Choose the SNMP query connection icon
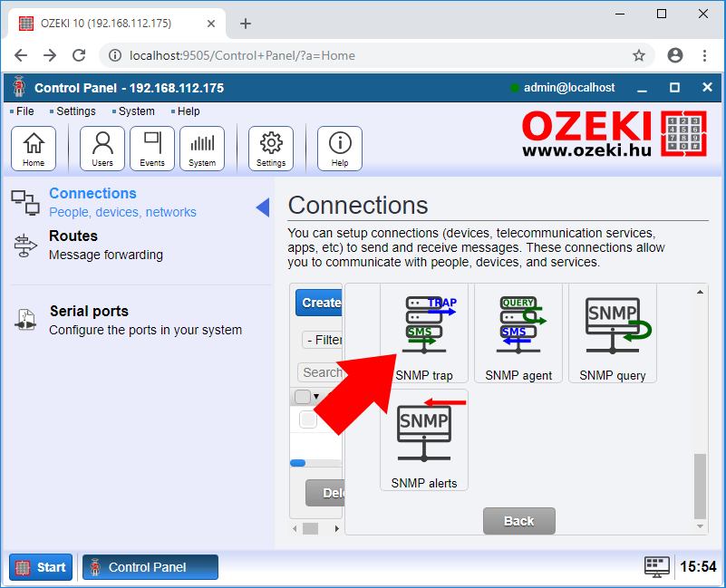This screenshot has height=588, width=726. coord(612,333)
